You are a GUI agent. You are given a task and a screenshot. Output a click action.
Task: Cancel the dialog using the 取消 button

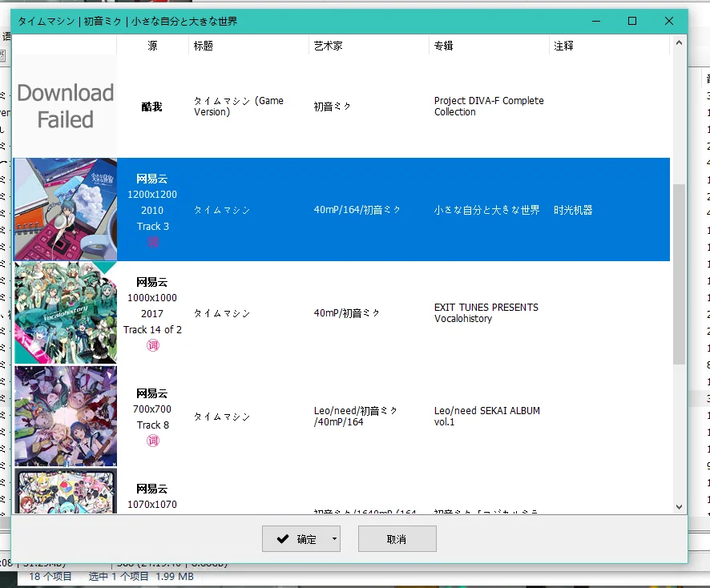coord(397,538)
